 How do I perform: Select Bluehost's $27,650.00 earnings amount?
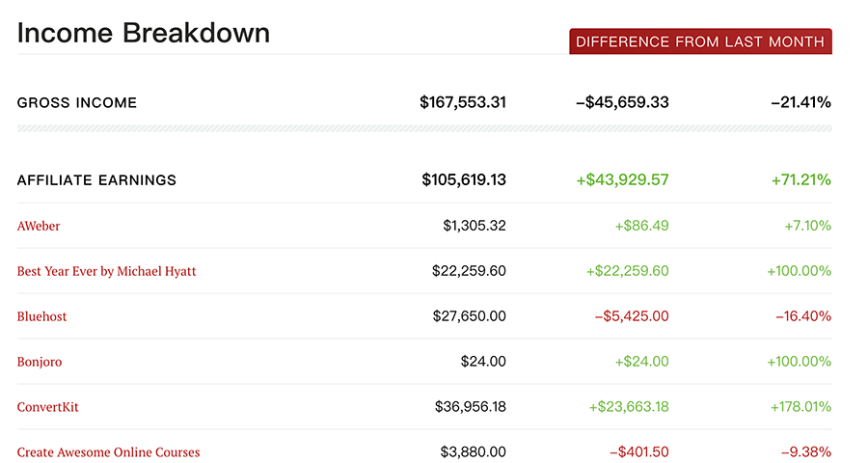470,316
